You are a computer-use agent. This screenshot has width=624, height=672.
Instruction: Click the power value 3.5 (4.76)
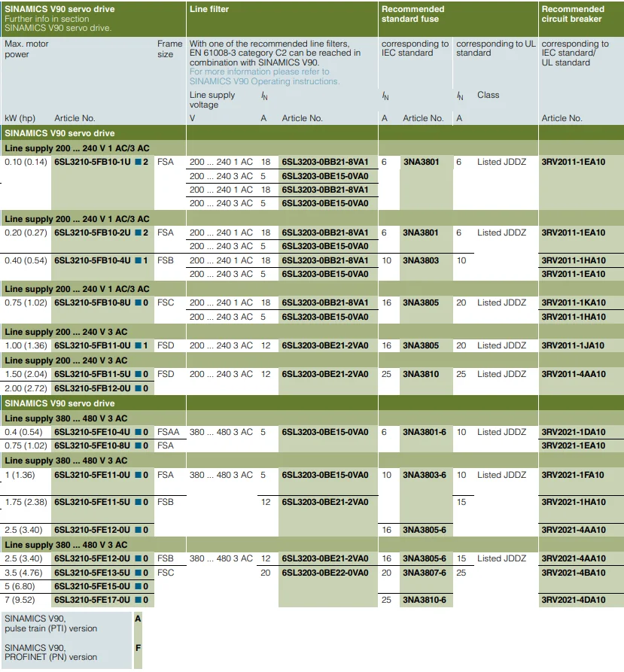pos(23,573)
